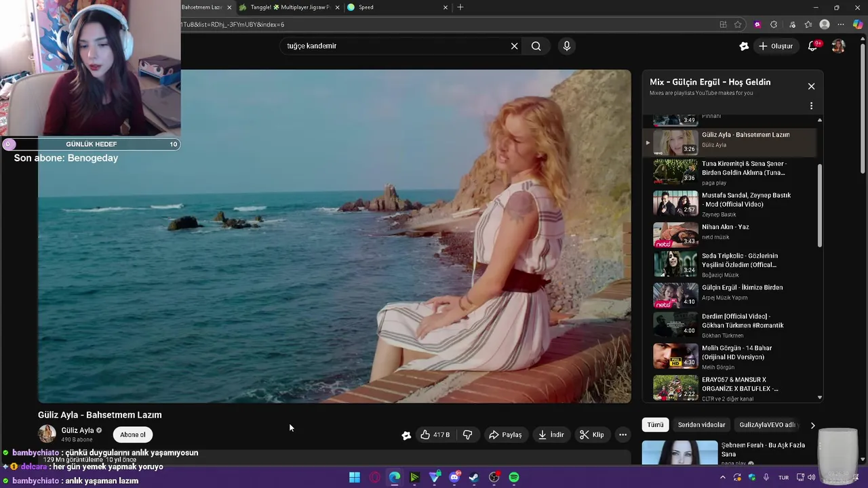Click the Paylaş share button

(x=505, y=434)
